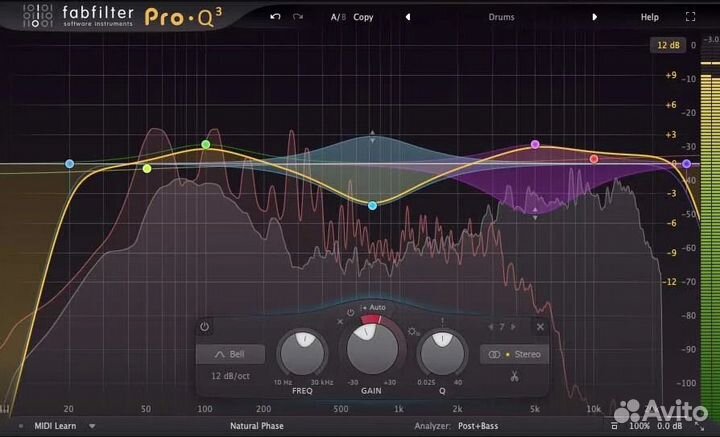Image resolution: width=720 pixels, height=437 pixels.
Task: Click the scissors split band icon
Action: (514, 376)
